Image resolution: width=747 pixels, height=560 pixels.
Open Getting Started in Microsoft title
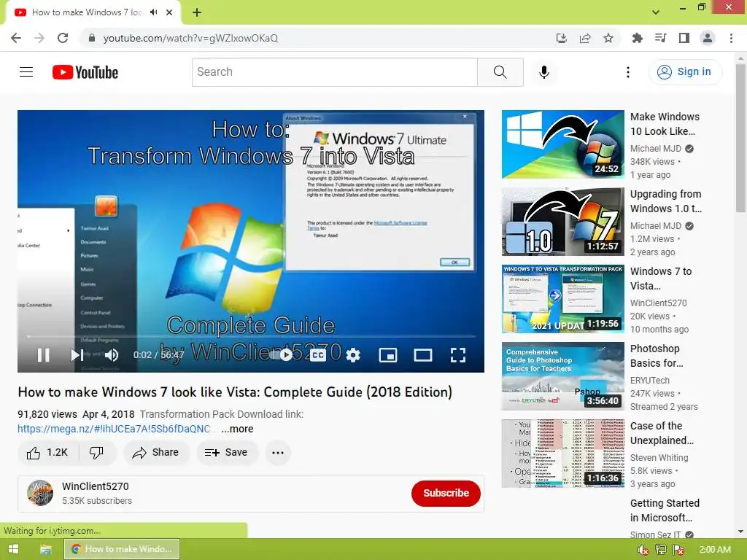[x=665, y=510]
